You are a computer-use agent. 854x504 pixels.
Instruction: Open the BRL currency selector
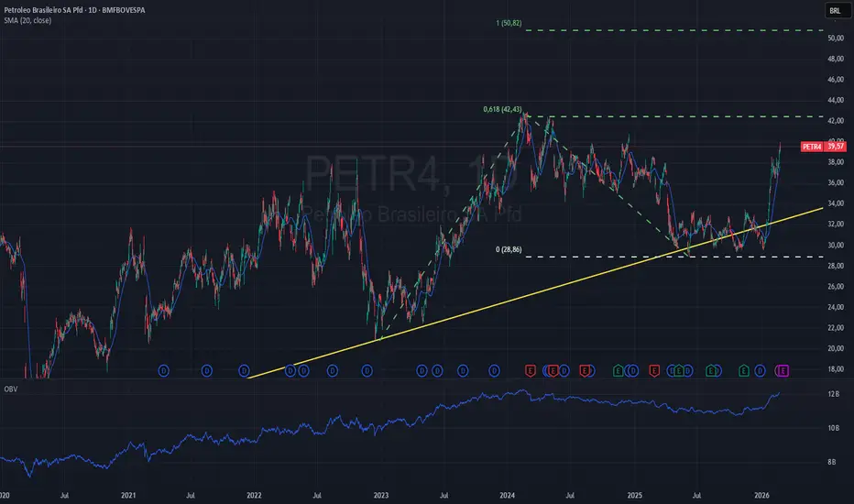[x=836, y=10]
